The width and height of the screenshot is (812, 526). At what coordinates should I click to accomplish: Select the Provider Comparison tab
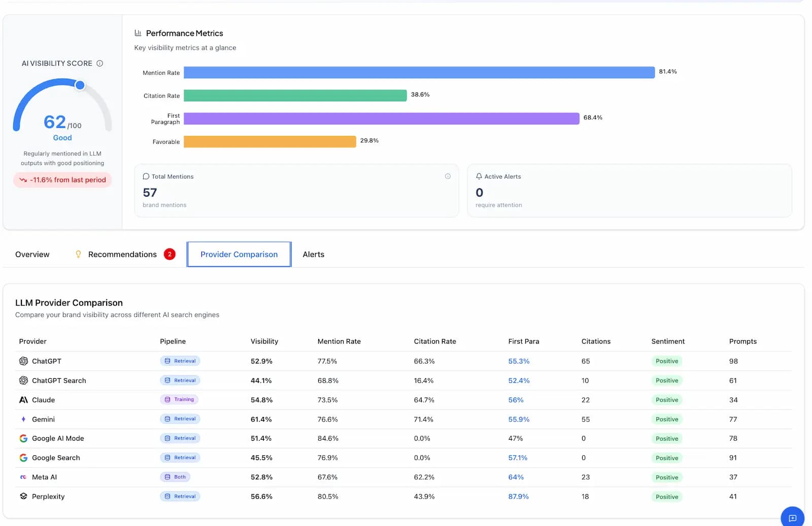tap(239, 254)
